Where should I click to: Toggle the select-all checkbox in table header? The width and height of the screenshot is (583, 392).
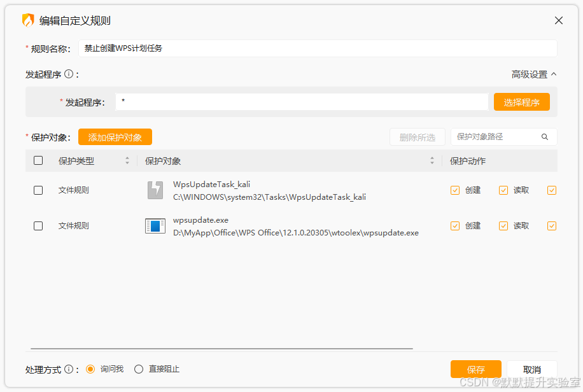tap(38, 160)
